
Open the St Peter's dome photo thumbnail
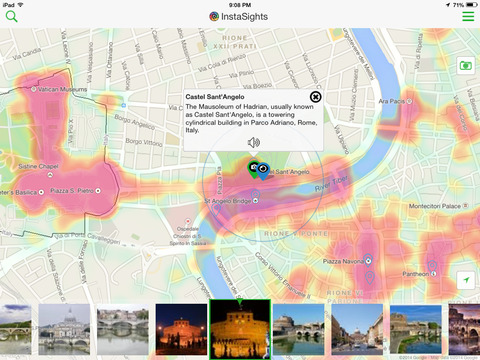coord(64,329)
